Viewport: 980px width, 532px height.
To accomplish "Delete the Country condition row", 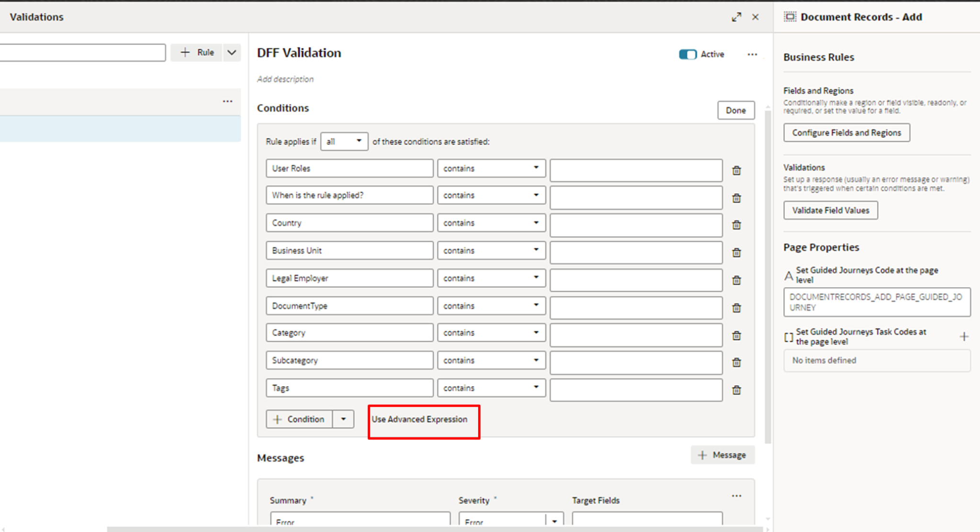I will (x=736, y=225).
